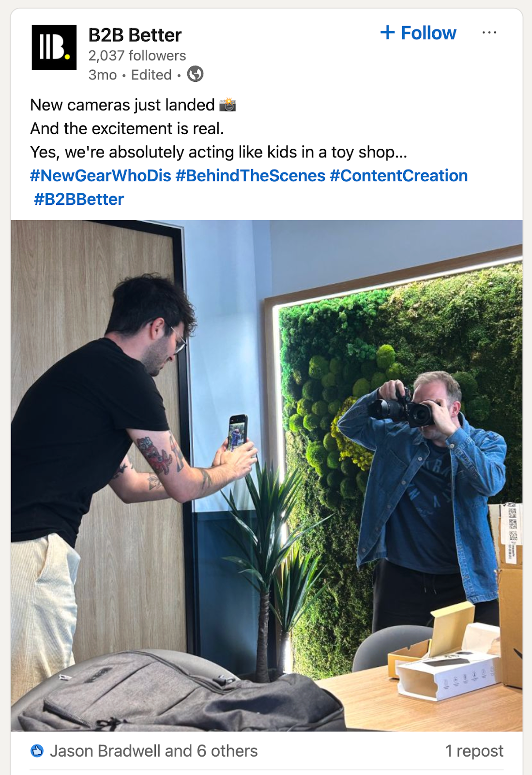Screen dimensions: 532x775
Task: Click the "And the excitement is real." line
Action: point(127,128)
